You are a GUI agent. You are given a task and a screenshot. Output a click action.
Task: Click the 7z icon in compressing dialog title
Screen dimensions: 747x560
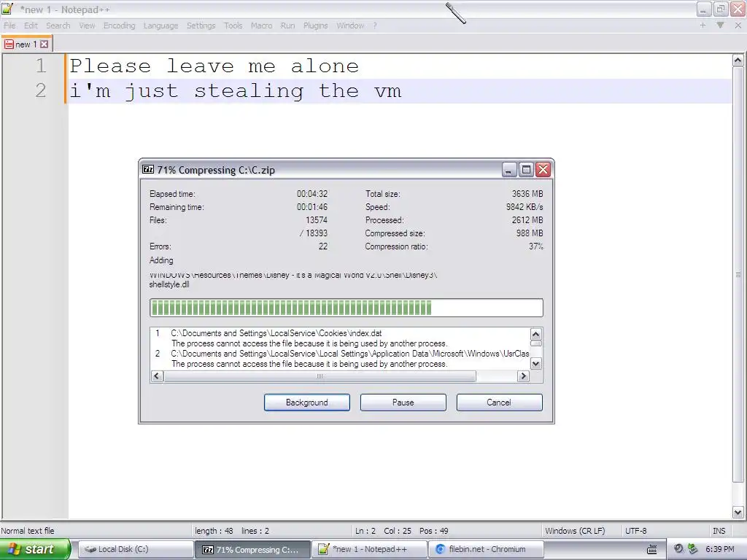[x=148, y=169]
